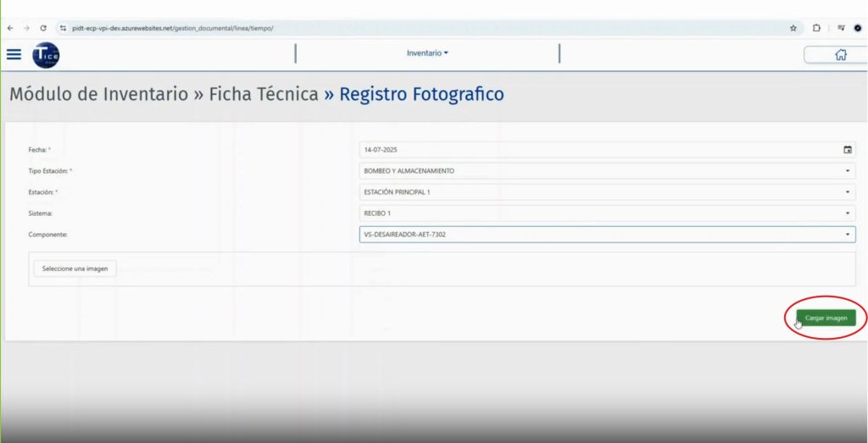Go to the home page icon
Screen dimensions: 868x443
click(x=840, y=55)
